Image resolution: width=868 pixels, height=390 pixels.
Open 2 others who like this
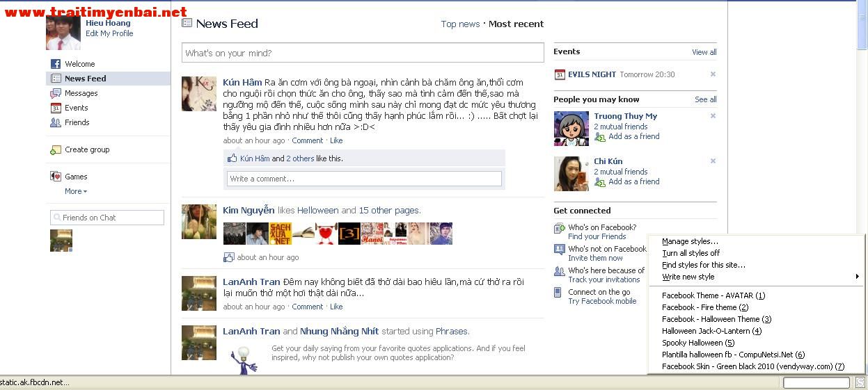[300, 159]
